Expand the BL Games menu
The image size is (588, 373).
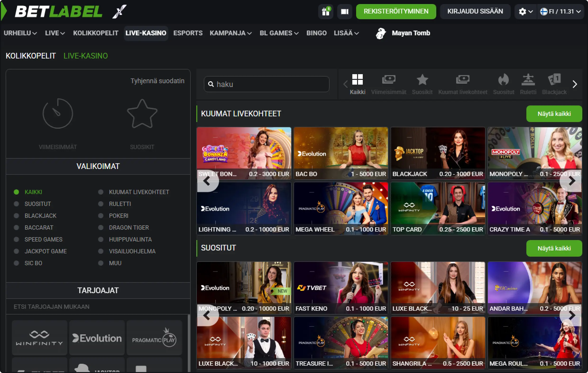[279, 33]
